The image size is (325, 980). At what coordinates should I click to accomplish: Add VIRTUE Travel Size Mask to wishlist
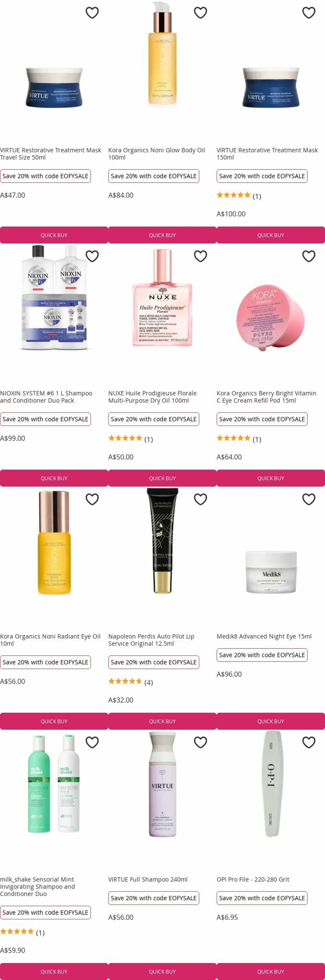pos(92,12)
